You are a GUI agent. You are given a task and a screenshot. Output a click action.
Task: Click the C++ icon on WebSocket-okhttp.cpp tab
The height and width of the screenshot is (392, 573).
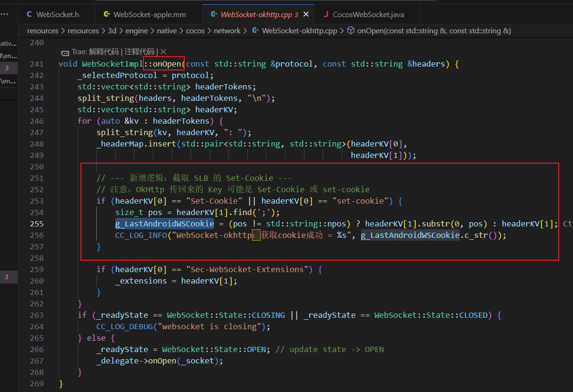tap(214, 14)
